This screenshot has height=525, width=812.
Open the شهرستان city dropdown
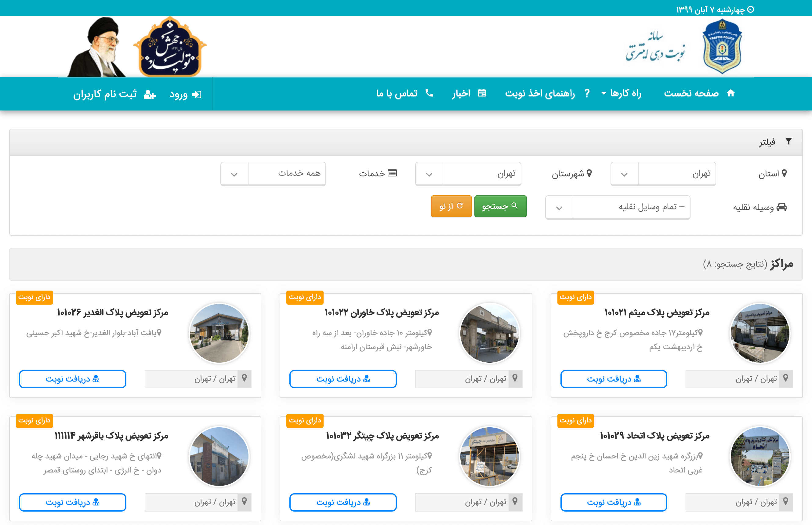[x=468, y=173]
